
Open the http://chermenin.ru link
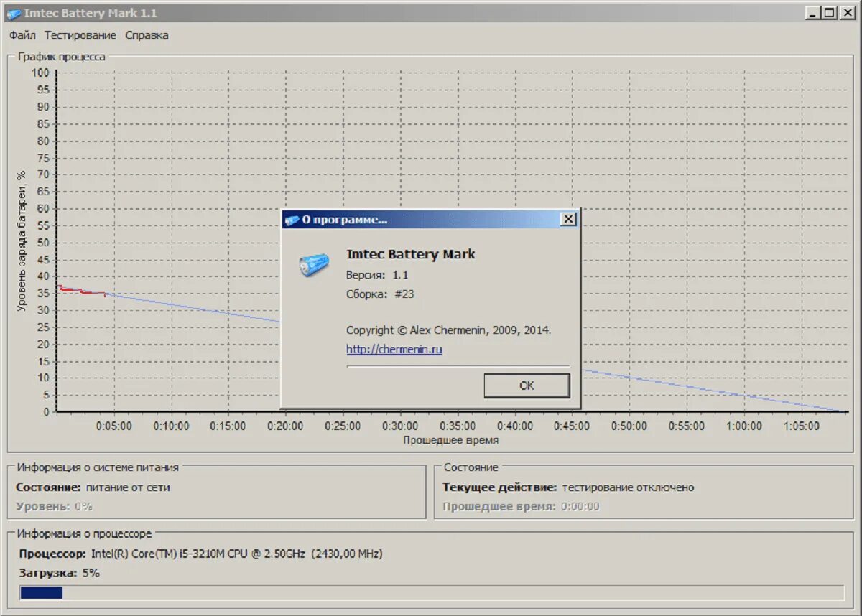click(x=394, y=350)
